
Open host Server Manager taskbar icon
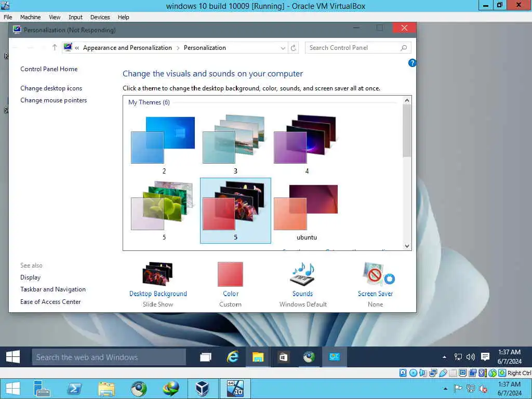[42, 389]
